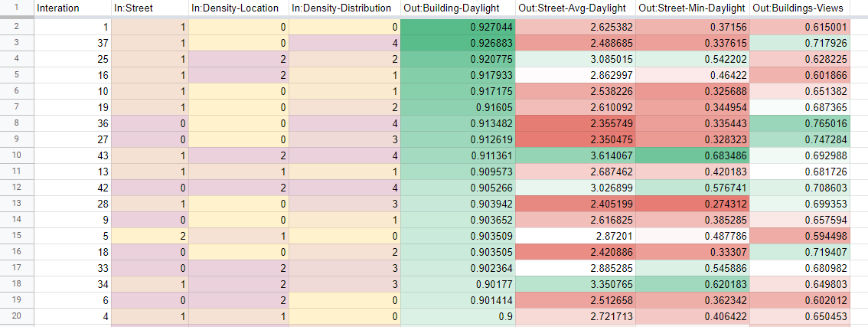The height and width of the screenshot is (327, 868).
Task: Click cell with value 0.542202
Action: pos(693,57)
